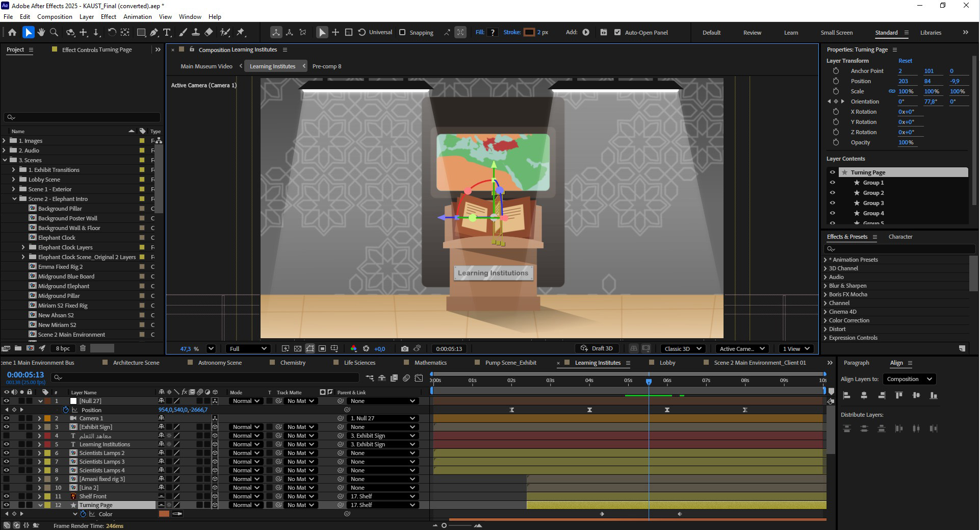The width and height of the screenshot is (980, 530).
Task: Switch to the Review workspace
Action: (x=752, y=33)
